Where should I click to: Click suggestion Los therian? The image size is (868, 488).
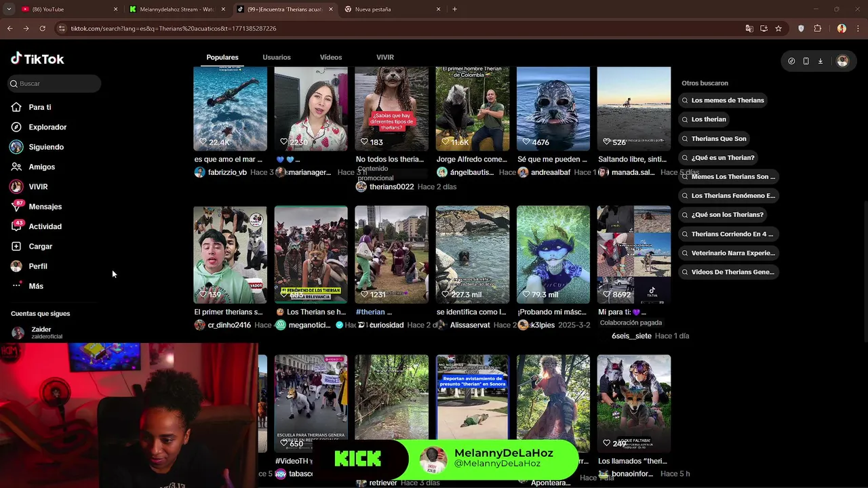703,119
